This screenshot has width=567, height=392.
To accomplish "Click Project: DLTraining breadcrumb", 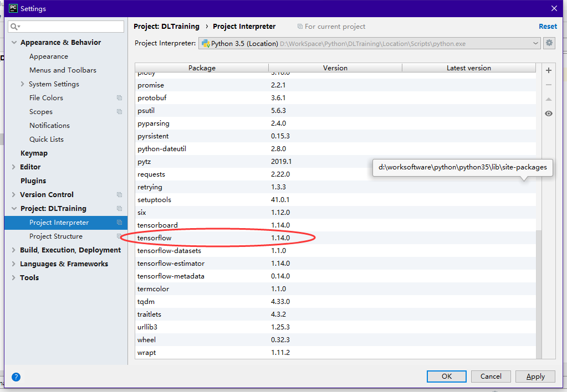I will tap(166, 27).
